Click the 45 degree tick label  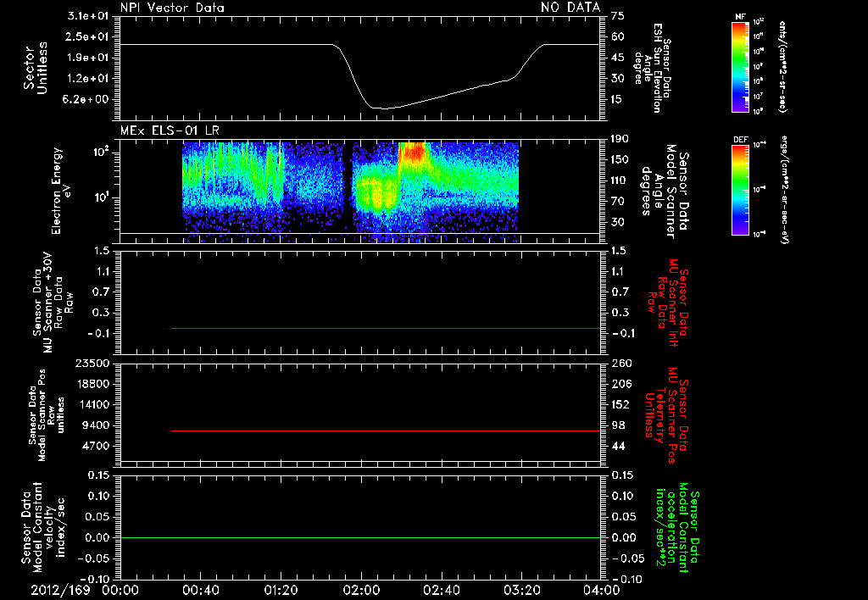click(x=618, y=58)
